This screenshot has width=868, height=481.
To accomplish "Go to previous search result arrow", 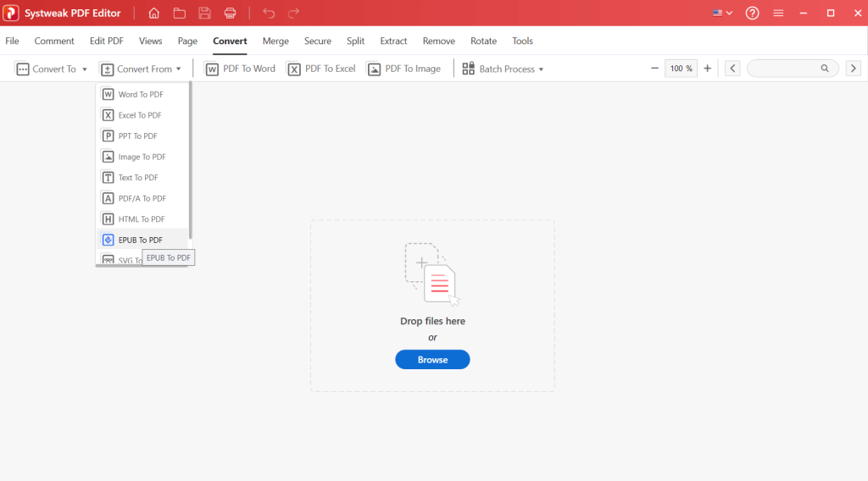I will click(732, 69).
